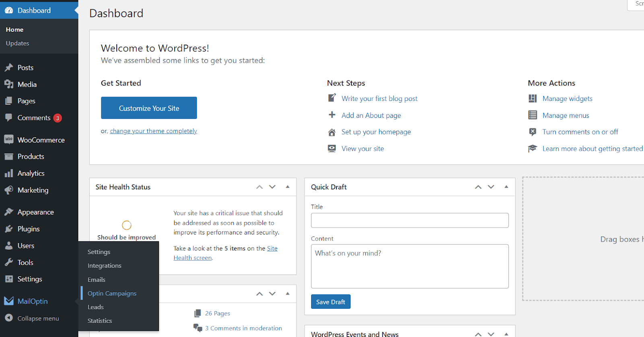Click the pencil icon beside Write your first blog post

(x=332, y=98)
